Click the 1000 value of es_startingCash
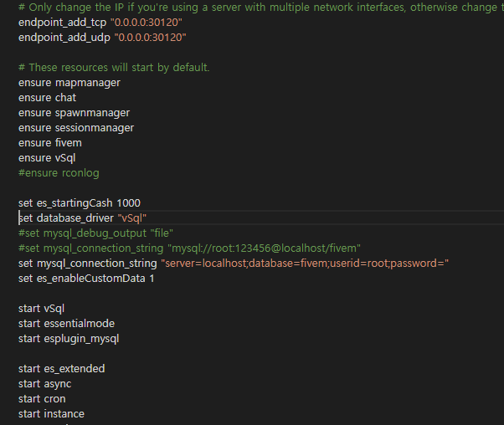This screenshot has height=425, width=504. 128,203
